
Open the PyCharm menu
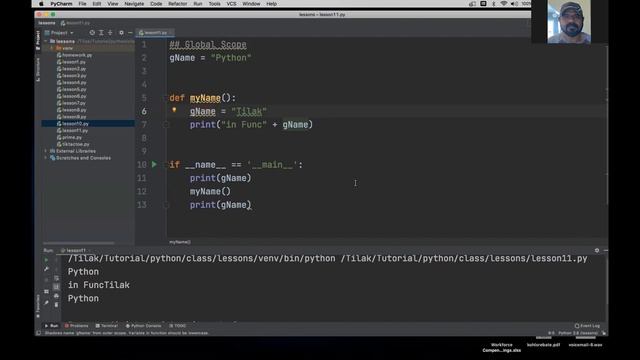point(61,4)
